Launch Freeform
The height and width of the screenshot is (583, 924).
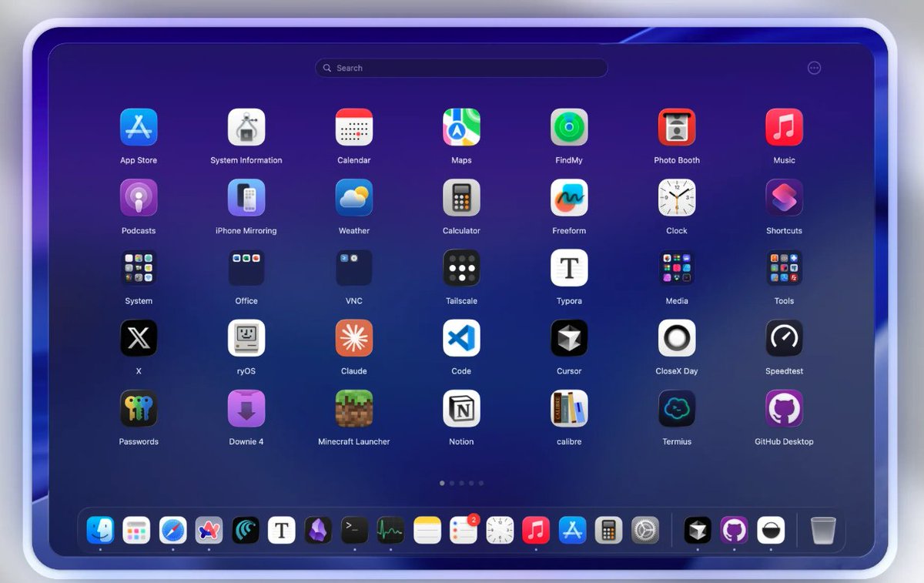[569, 198]
